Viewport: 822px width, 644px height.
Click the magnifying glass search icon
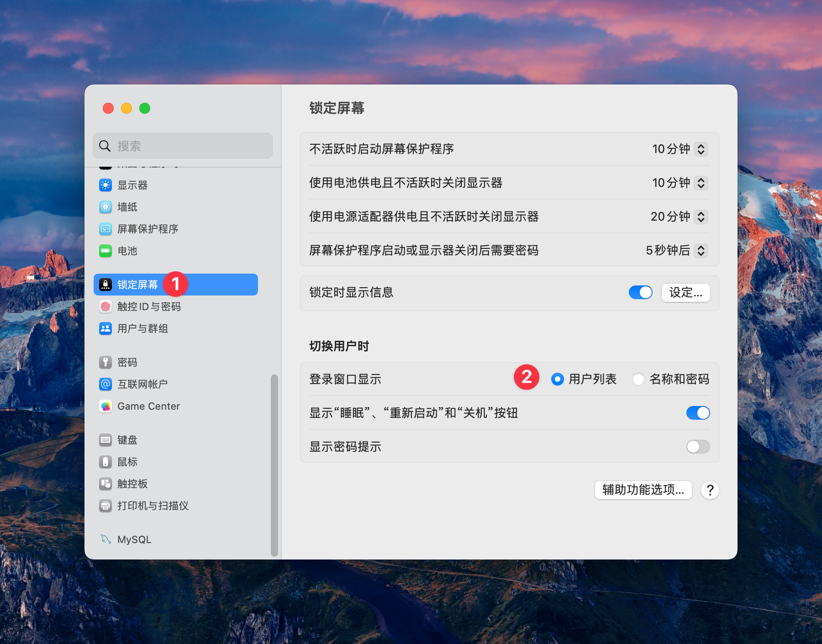[x=105, y=146]
